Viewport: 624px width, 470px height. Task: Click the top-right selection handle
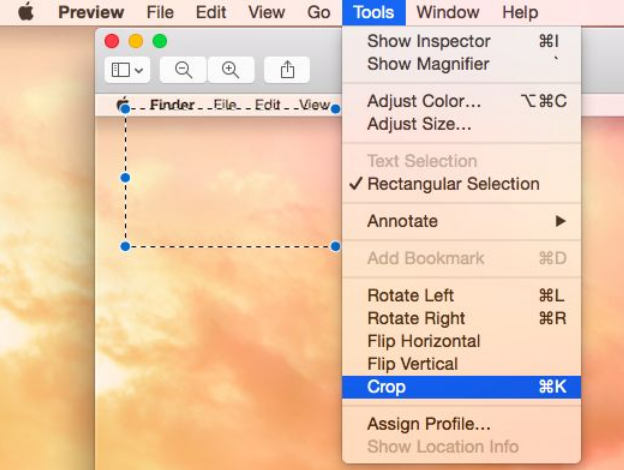(335, 109)
